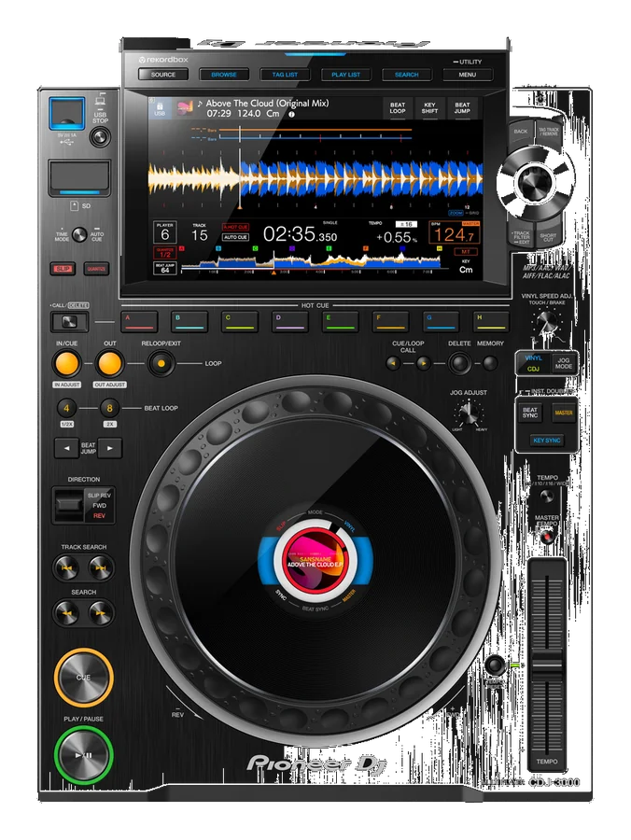Push the TAG TRACK/REMOVE button
The width and height of the screenshot is (631, 840).
pos(549,132)
